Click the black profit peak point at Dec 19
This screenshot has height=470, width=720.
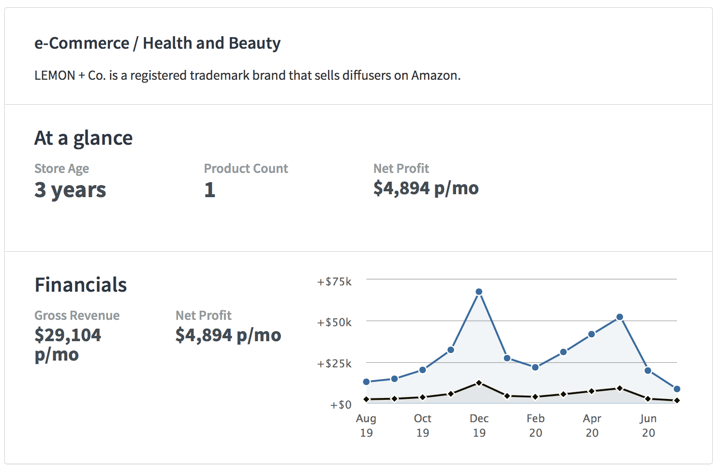tap(479, 383)
